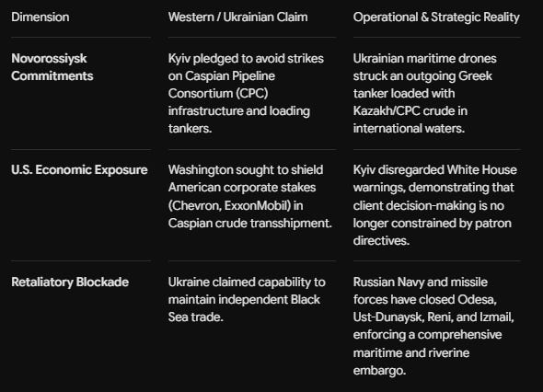The height and width of the screenshot is (392, 543).
Task: Click the words international waters
Action: 409,129
